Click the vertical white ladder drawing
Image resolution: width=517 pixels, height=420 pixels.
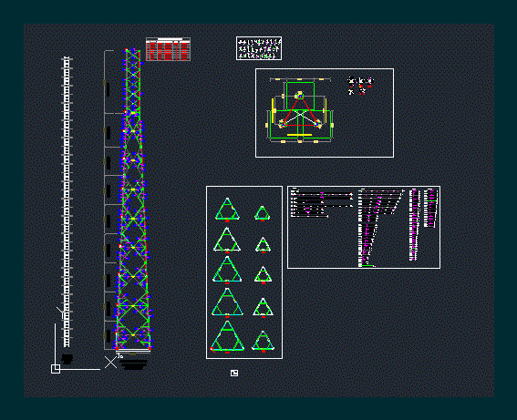(67, 201)
